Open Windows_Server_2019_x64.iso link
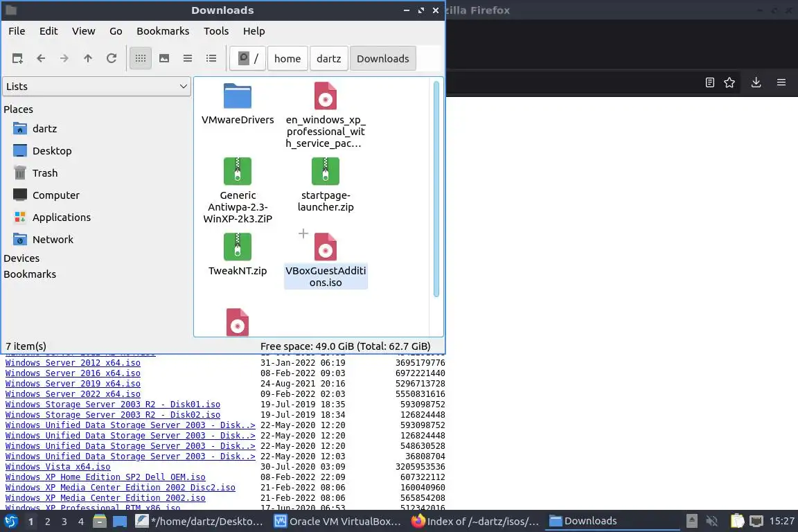The width and height of the screenshot is (798, 532). [73, 384]
